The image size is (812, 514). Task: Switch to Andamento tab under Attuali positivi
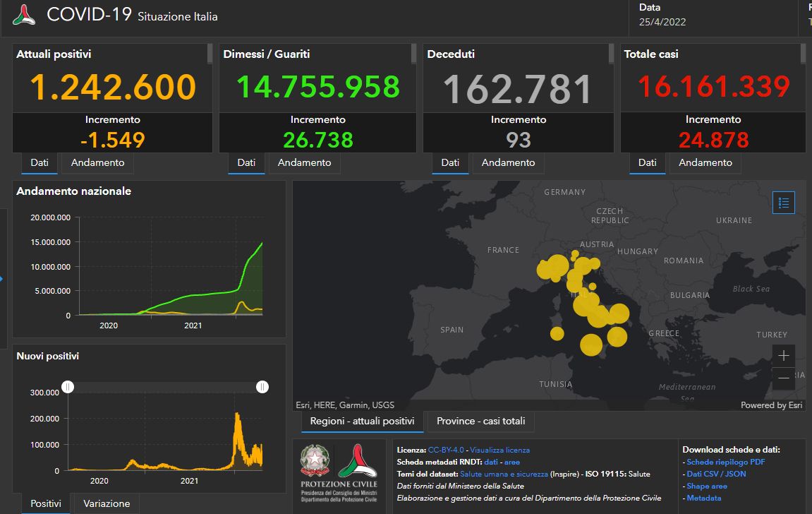coord(97,162)
